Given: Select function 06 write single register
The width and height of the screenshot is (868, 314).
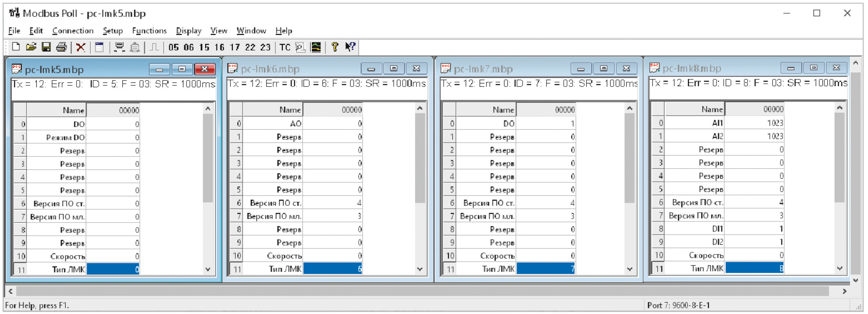Looking at the screenshot, I should click(x=189, y=48).
